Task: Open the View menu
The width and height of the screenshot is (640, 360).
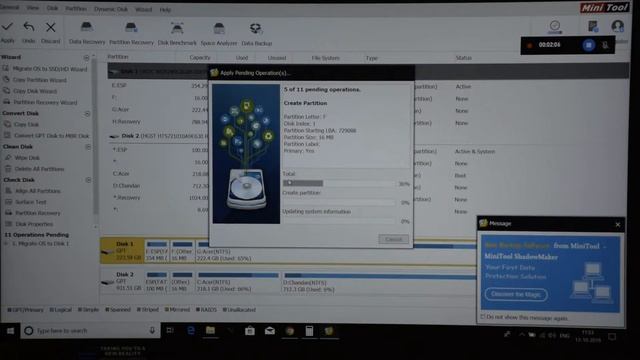Action: [x=33, y=8]
